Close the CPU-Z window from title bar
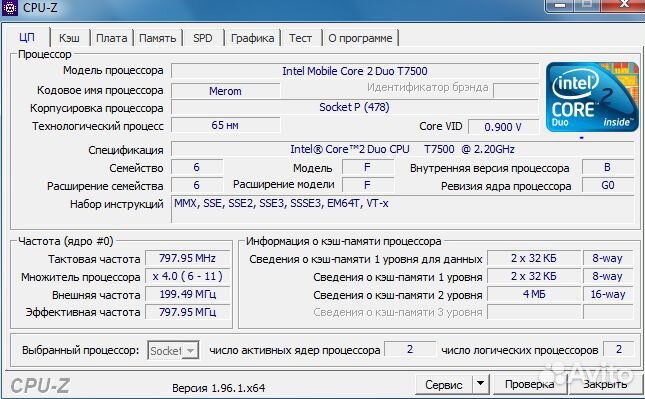Viewport: 645px width, 399px height. tap(624, 5)
